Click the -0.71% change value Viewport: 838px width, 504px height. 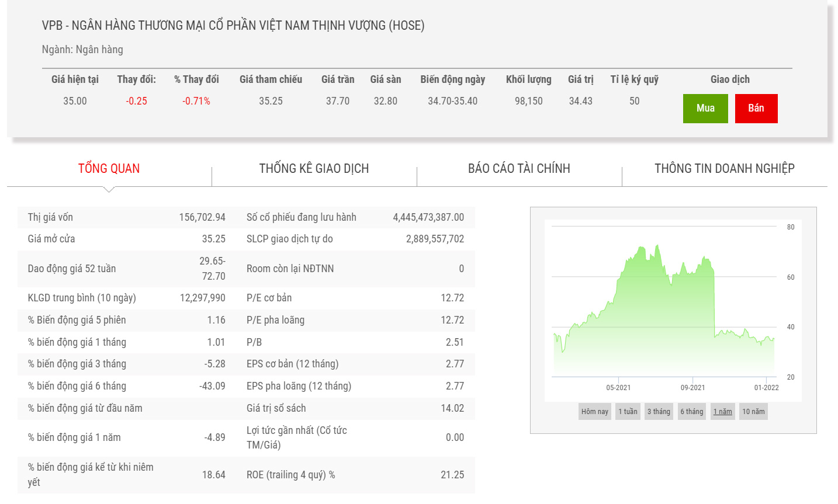click(x=196, y=101)
